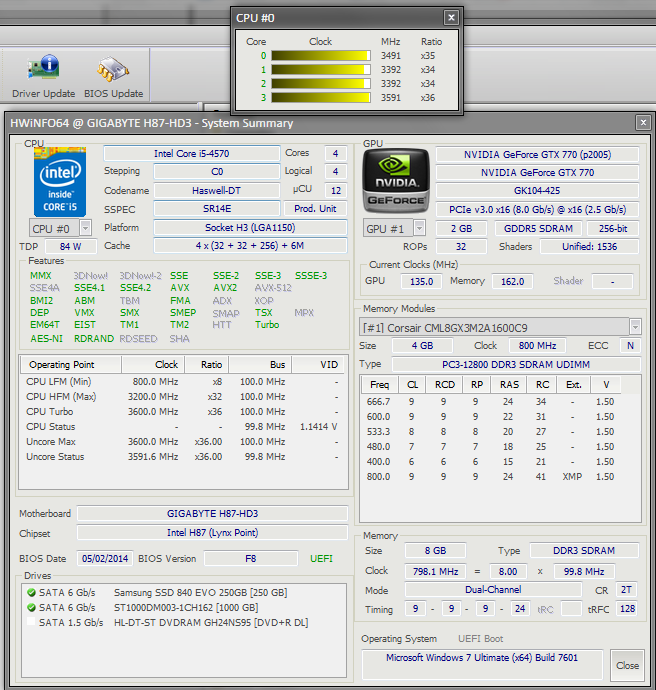The height and width of the screenshot is (690, 656).
Task: Click the SR14E SSPEC field
Action: 217,209
